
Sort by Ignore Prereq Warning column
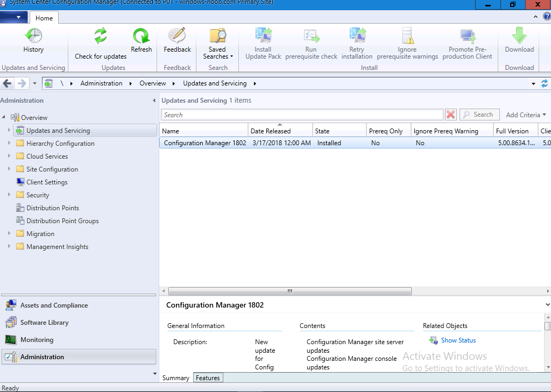pos(452,131)
